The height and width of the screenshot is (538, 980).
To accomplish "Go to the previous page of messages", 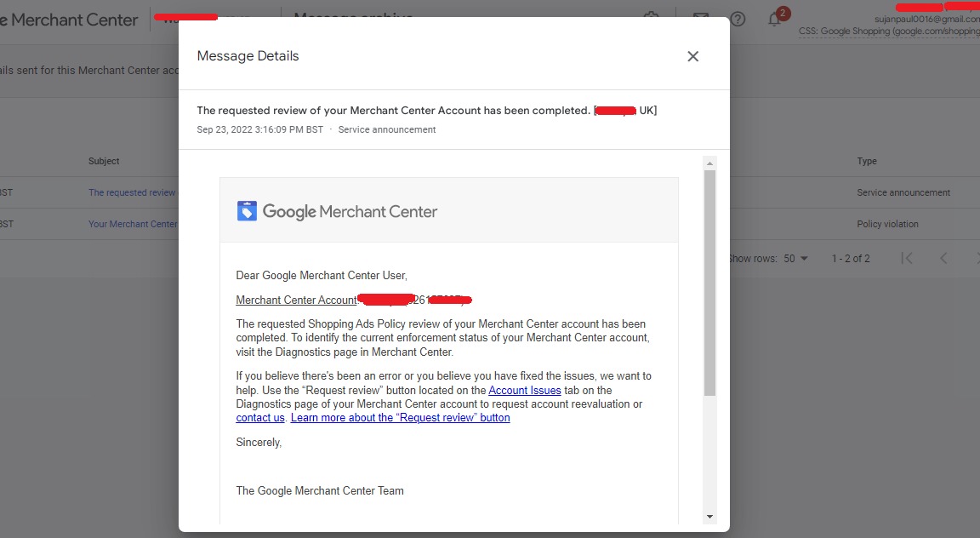I will pos(943,259).
